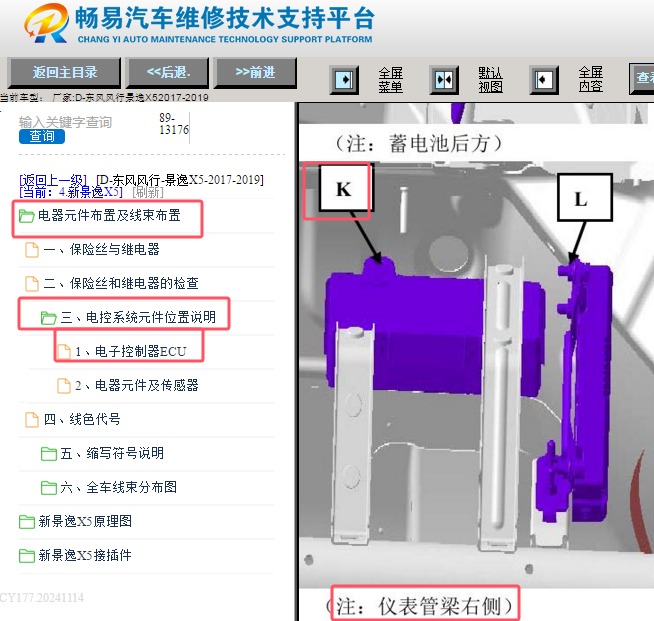
Task: Click the folder icon beside 新景逸X5原理图
Action: pyautogui.click(x=27, y=522)
